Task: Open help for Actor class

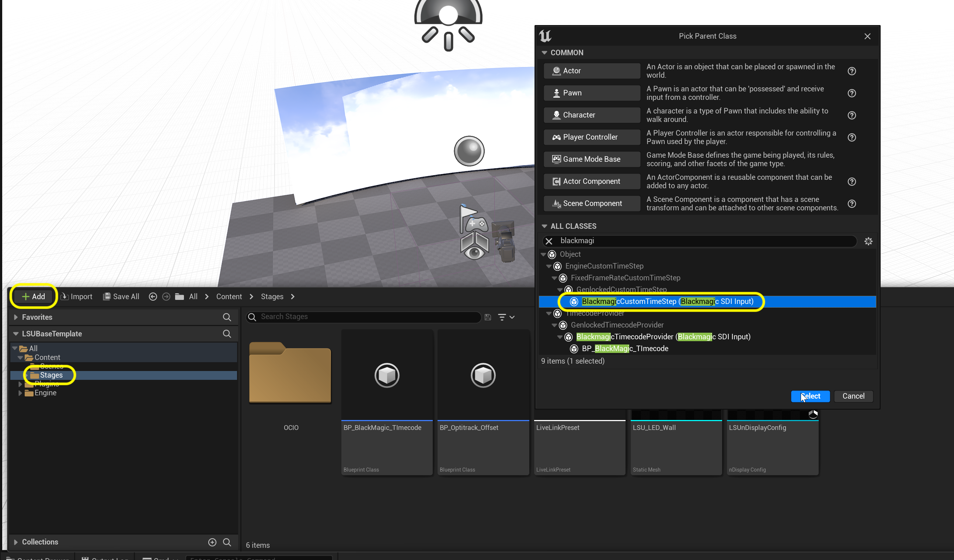Action: click(x=852, y=71)
